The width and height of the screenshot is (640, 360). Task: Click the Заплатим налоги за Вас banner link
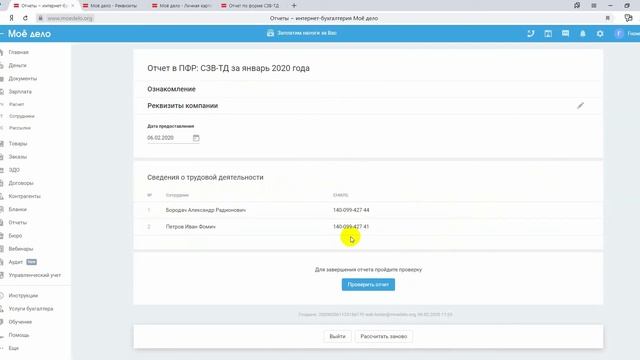(x=302, y=33)
